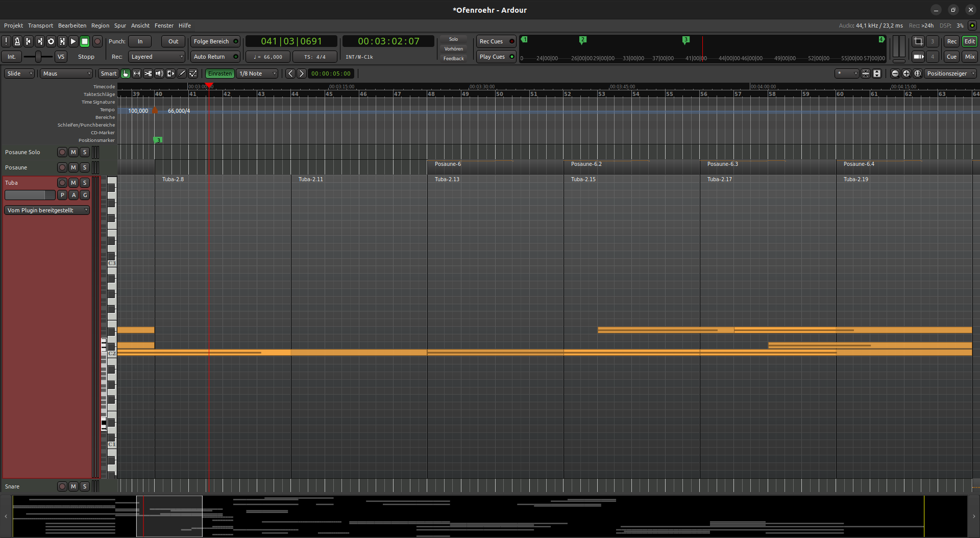Viewport: 980px width, 538px height.
Task: Toggle loop playback button
Action: click(x=51, y=41)
